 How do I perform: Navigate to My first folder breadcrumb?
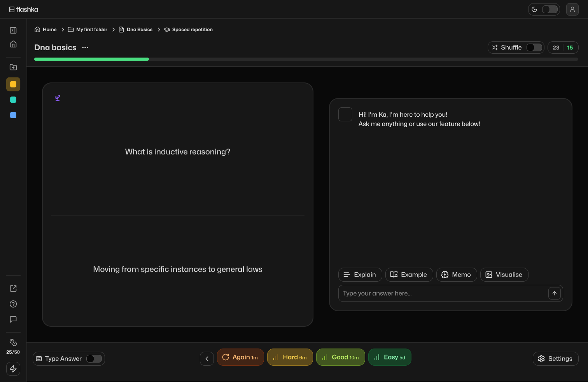(91, 29)
